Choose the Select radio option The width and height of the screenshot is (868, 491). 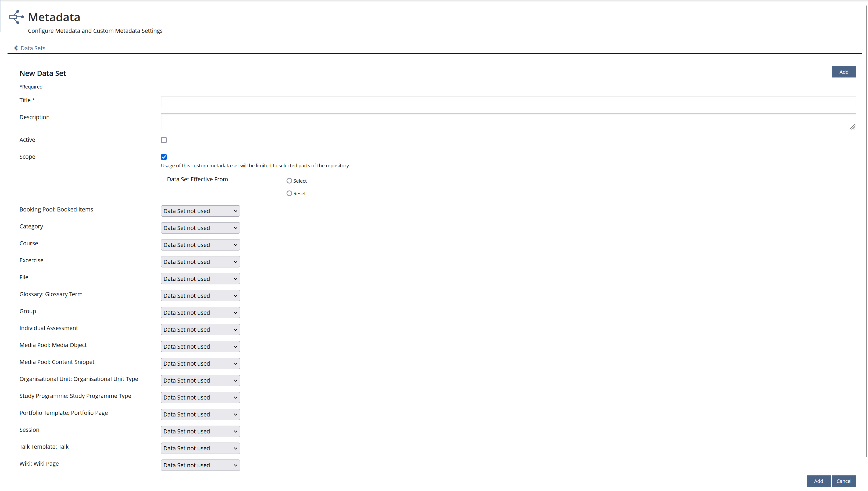(x=289, y=181)
